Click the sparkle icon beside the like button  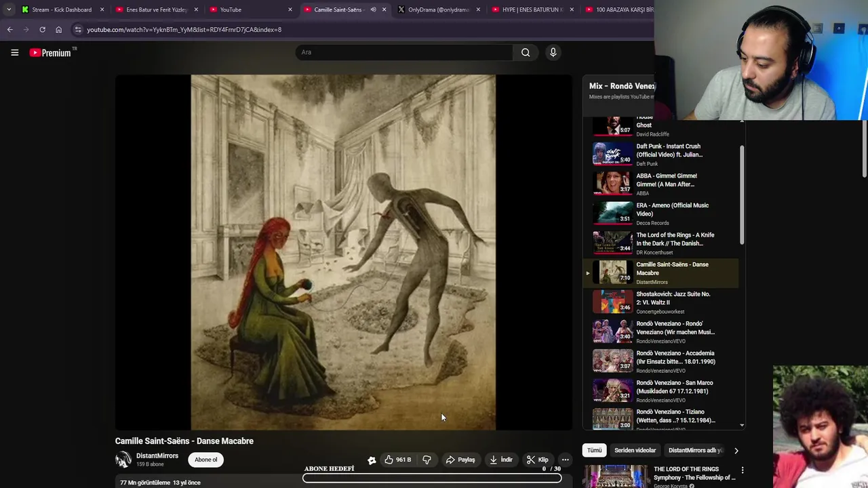click(372, 460)
